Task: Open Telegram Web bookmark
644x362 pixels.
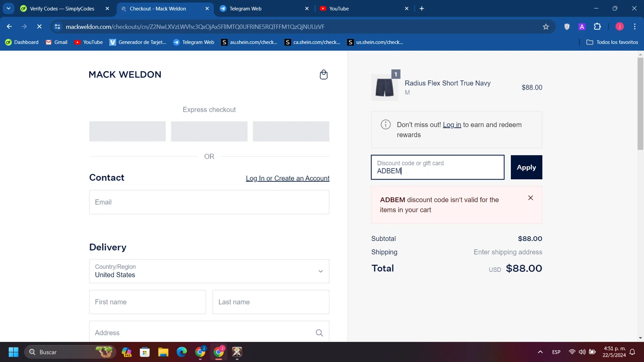Action: [194, 42]
